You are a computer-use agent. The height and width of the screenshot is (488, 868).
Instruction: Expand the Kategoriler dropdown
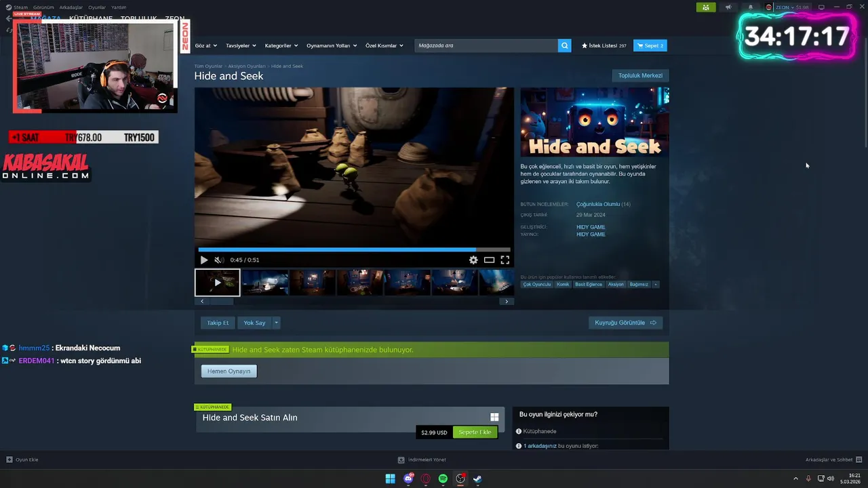[281, 45]
